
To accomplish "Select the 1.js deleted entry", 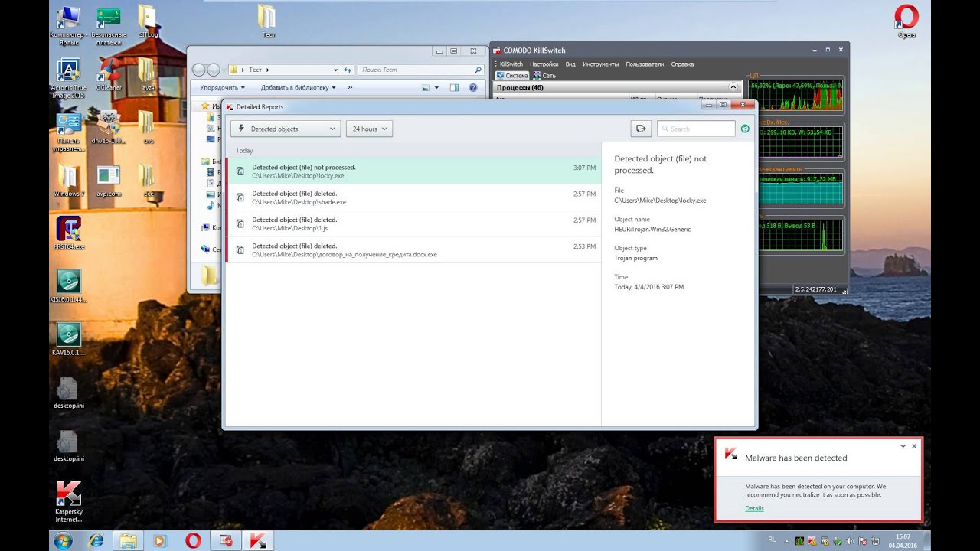I will tap(413, 223).
